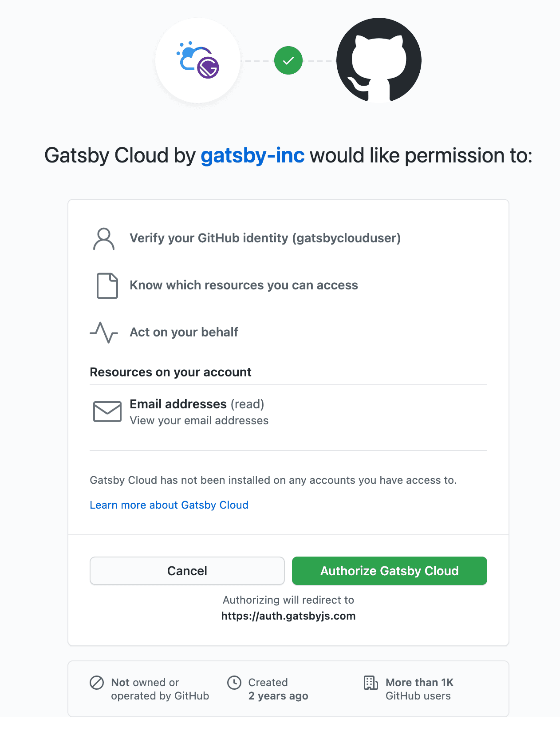
Task: Click the green checkmark connection badge
Action: click(288, 60)
